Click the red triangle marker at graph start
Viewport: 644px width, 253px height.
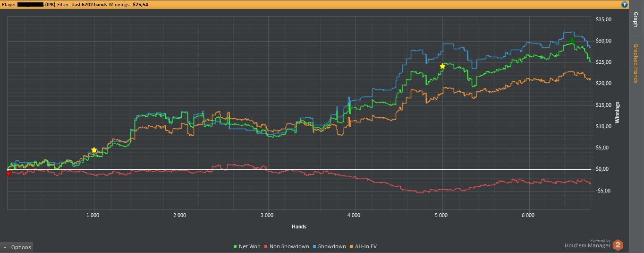[x=8, y=174]
